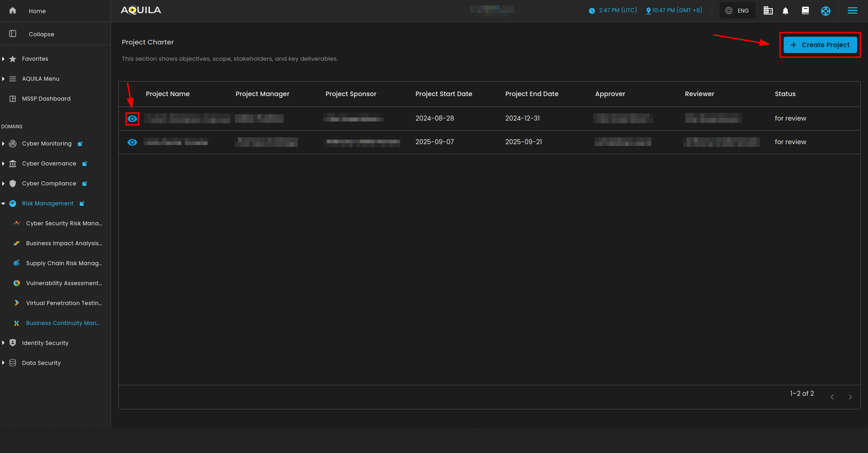Click edit icon beside Cyber Governance
868x453 pixels.
tap(85, 164)
